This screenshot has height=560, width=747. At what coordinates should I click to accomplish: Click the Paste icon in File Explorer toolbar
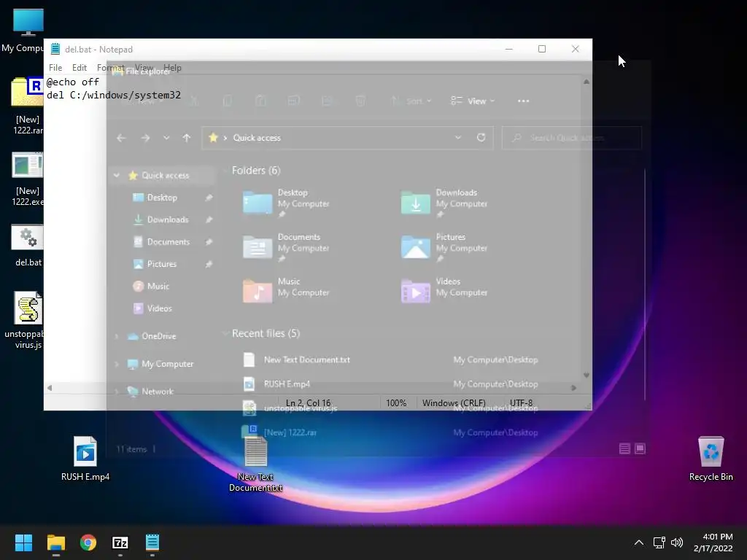(260, 101)
